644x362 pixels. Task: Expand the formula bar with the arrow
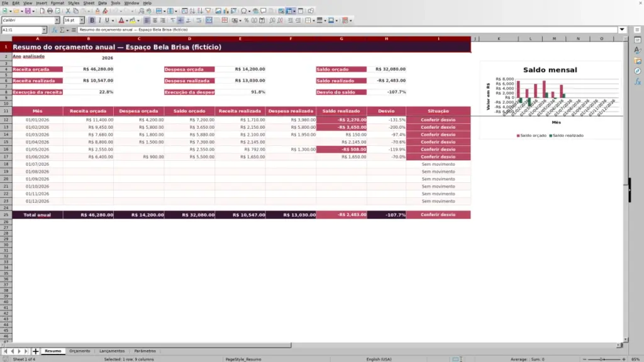point(622,30)
